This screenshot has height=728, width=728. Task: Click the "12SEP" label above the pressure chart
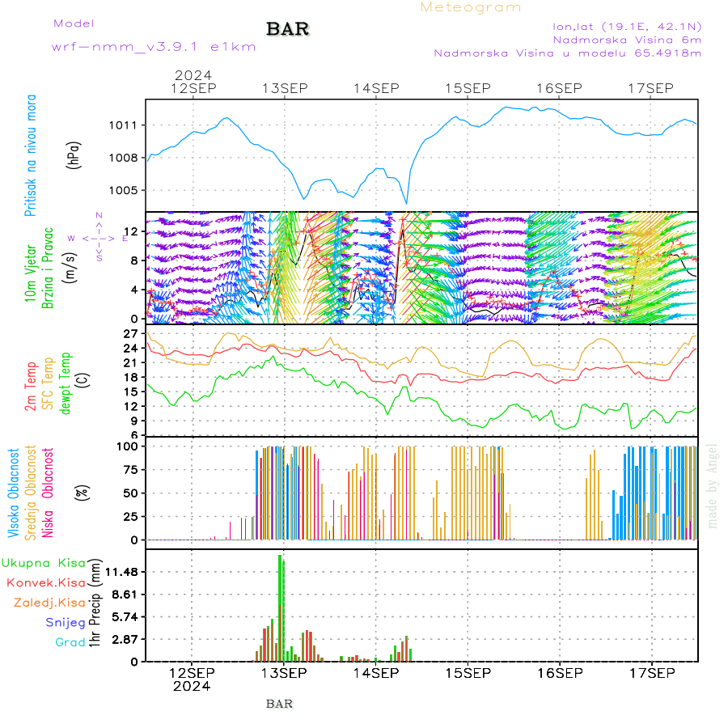point(193,88)
